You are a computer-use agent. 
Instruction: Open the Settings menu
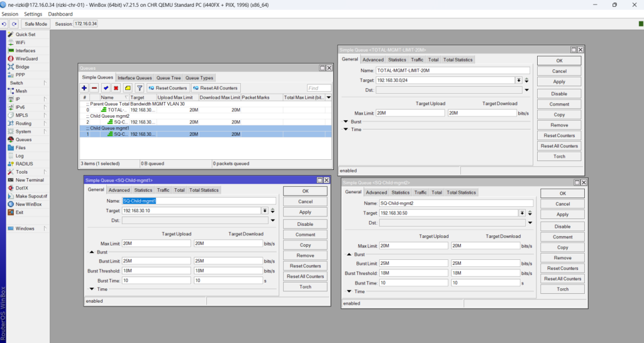pyautogui.click(x=33, y=14)
